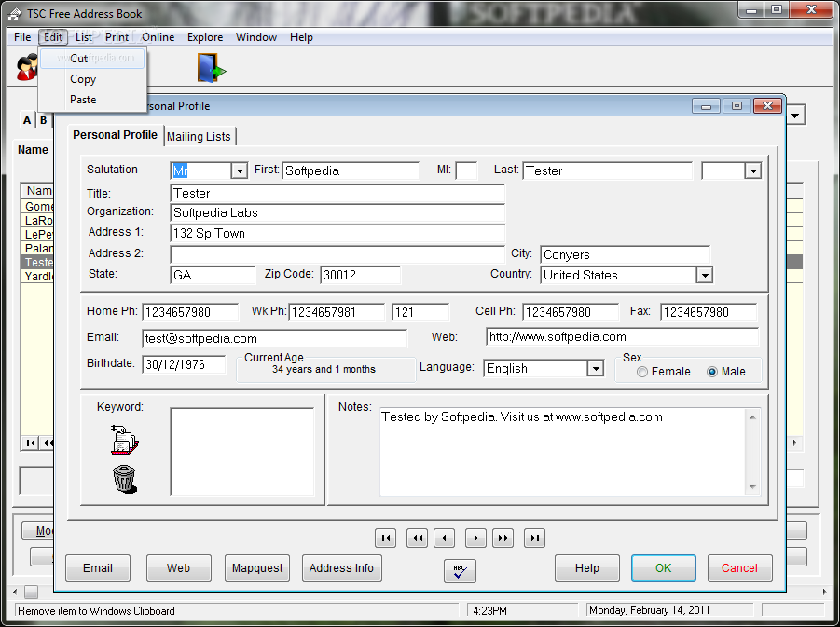Click the Last name field

608,170
